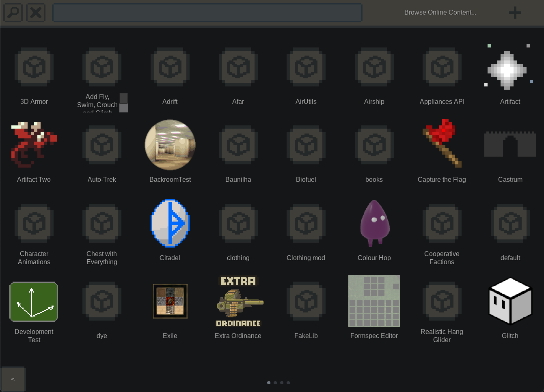This screenshot has width=544, height=392.
Task: Select the Capture the Flag axe icon
Action: click(442, 144)
